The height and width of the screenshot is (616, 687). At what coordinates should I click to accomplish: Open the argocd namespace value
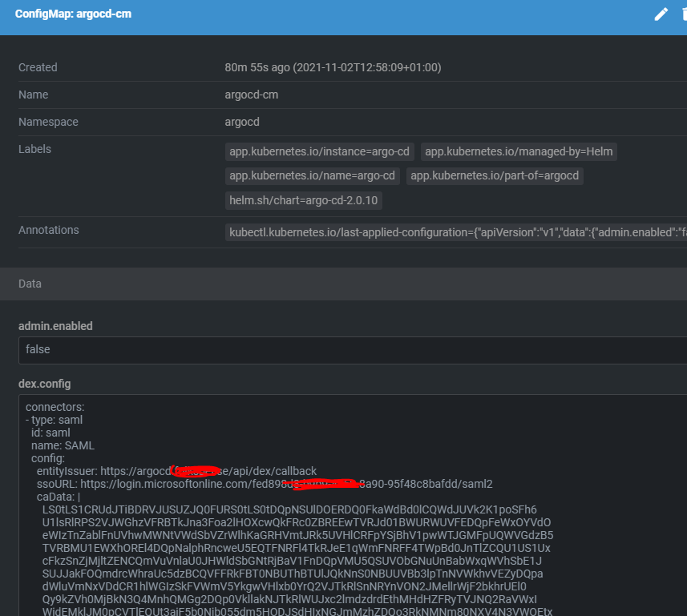[x=242, y=122]
